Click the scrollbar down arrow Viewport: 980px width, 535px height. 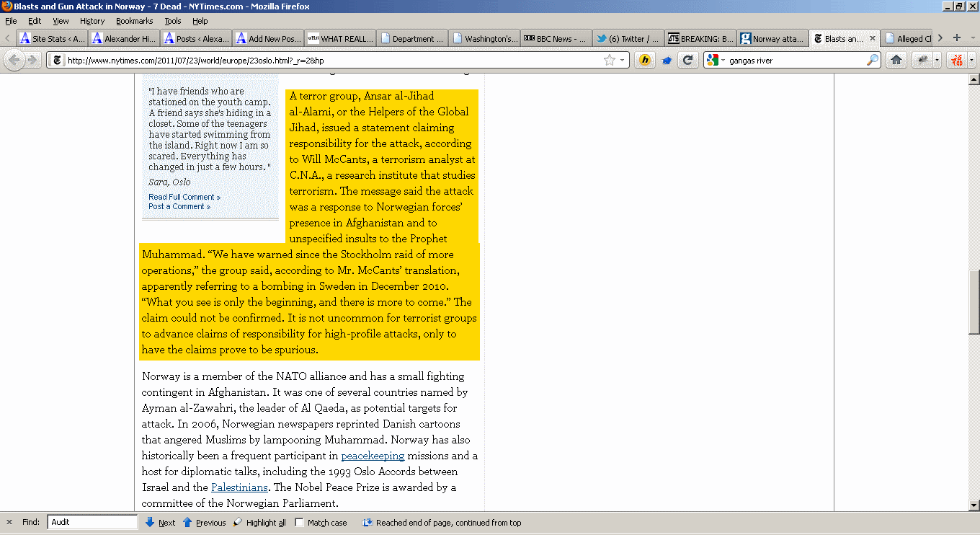[974, 505]
